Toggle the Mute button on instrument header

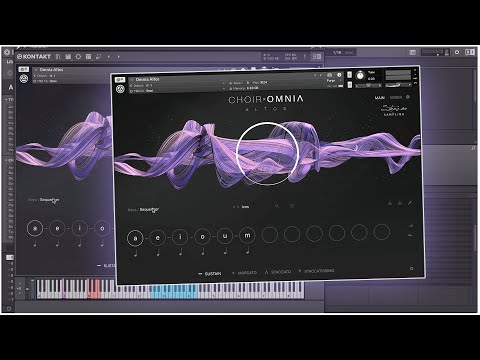[349, 85]
